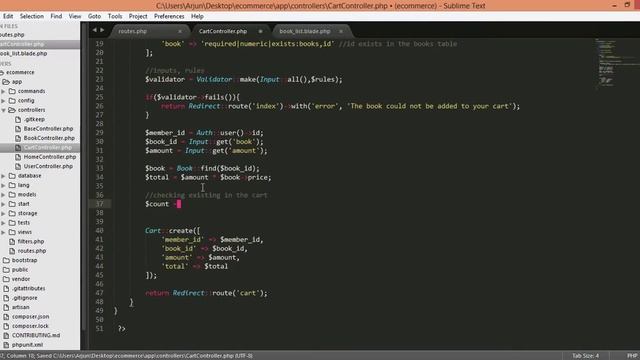Image resolution: width=640 pixels, height=360 pixels.
Task: Select the ecommerce project root folder
Action: click(x=20, y=72)
